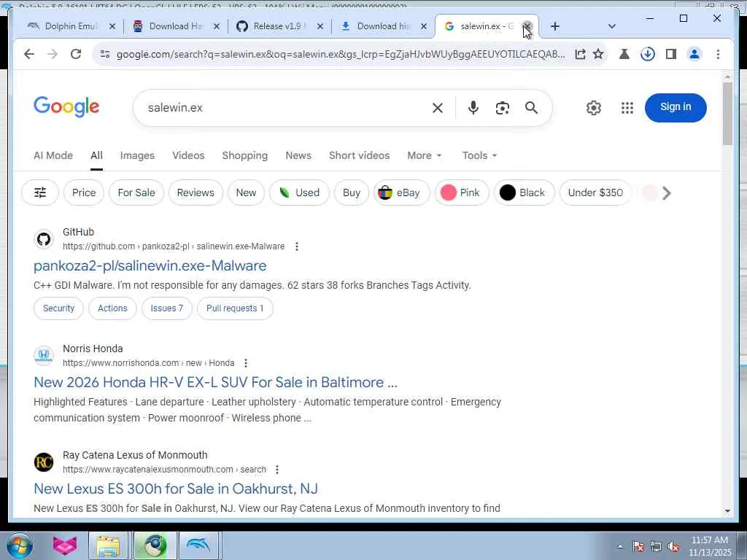Start voice search with microphone icon
Screen dimensions: 747x560
[x=473, y=108]
